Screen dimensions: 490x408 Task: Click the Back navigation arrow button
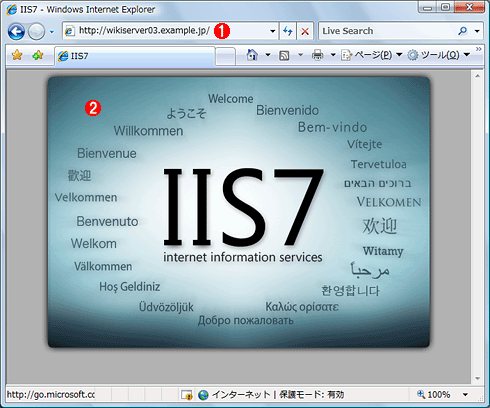(x=16, y=32)
